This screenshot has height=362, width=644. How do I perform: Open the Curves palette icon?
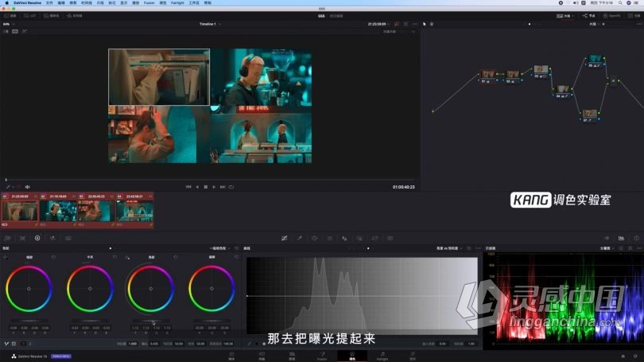284,239
